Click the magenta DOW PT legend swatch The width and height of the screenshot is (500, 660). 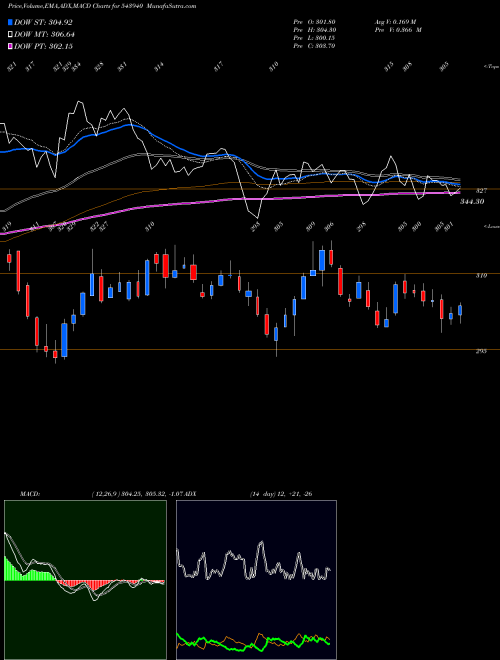pos(10,46)
